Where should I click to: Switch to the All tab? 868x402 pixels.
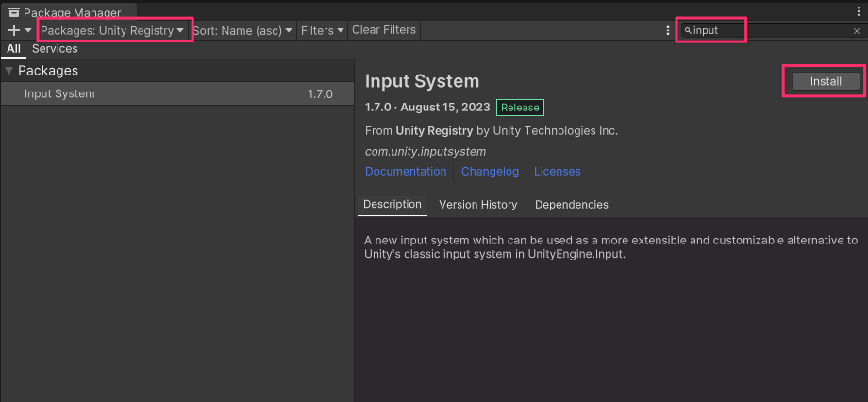tap(14, 49)
